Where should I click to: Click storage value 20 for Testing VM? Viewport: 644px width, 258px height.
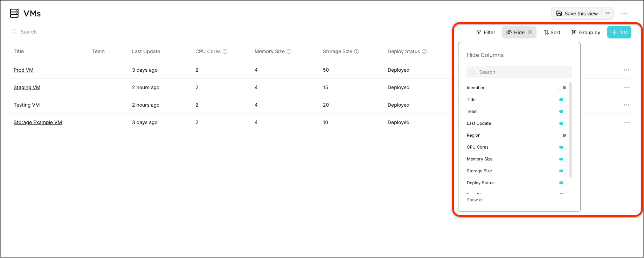click(x=326, y=105)
